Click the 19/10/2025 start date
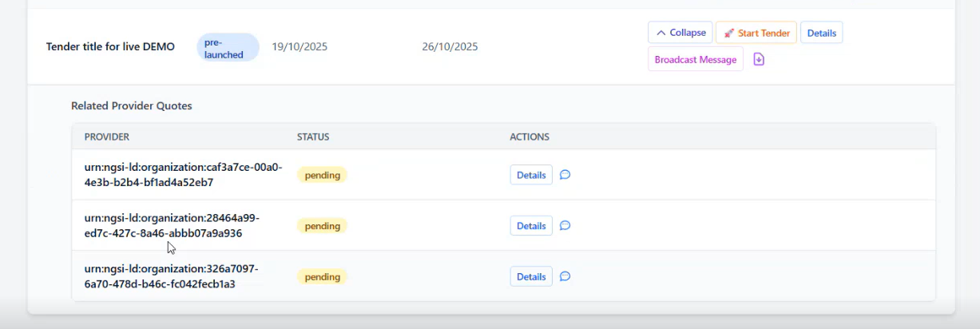Image resolution: width=980 pixels, height=329 pixels. [300, 47]
